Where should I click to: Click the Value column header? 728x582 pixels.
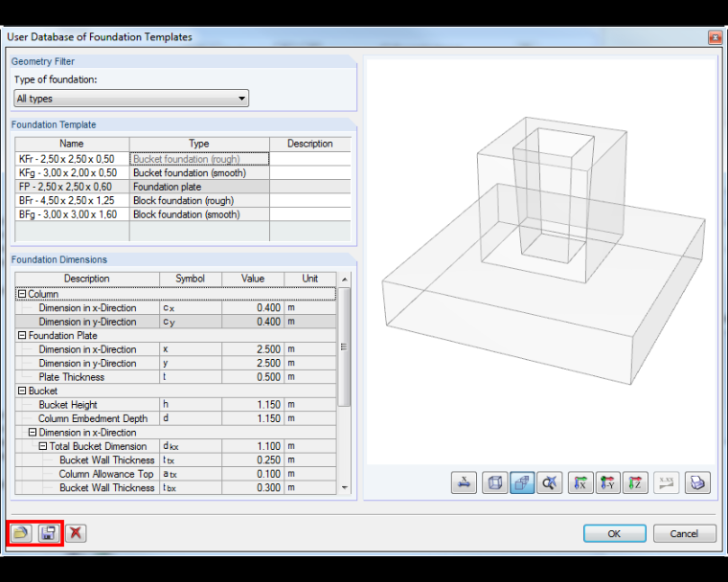[253, 279]
